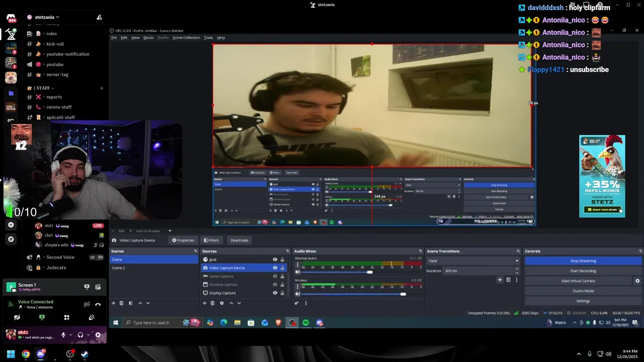Viewport: 644px width, 362px height.
Task: Move scene down in Scenes toolbar
Action: pos(148,303)
